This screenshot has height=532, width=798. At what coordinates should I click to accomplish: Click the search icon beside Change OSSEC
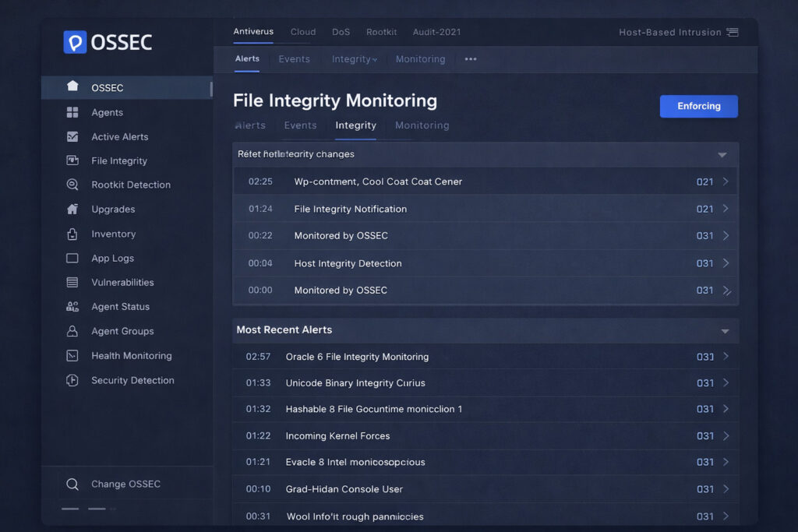72,484
